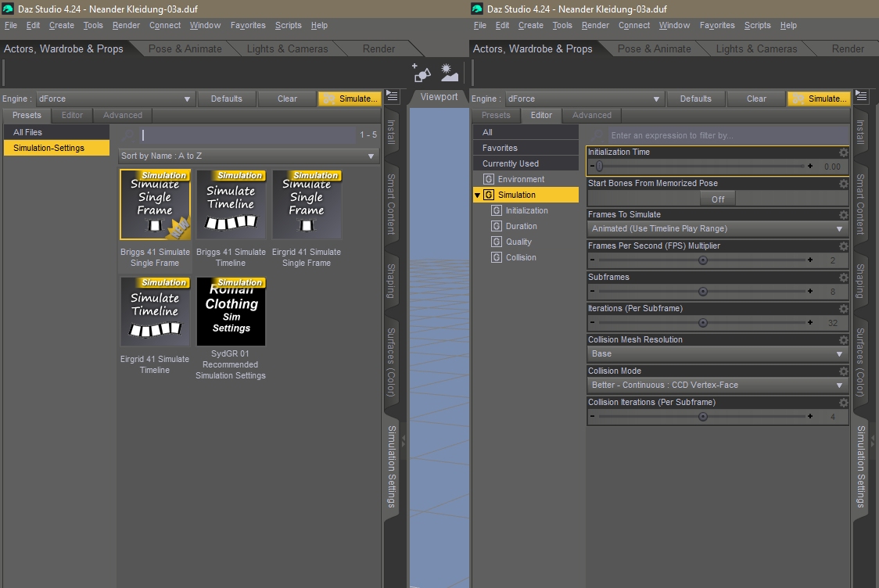Toggle Start Bones From Memorized Pose Off button
The image size is (879, 588).
click(x=718, y=199)
